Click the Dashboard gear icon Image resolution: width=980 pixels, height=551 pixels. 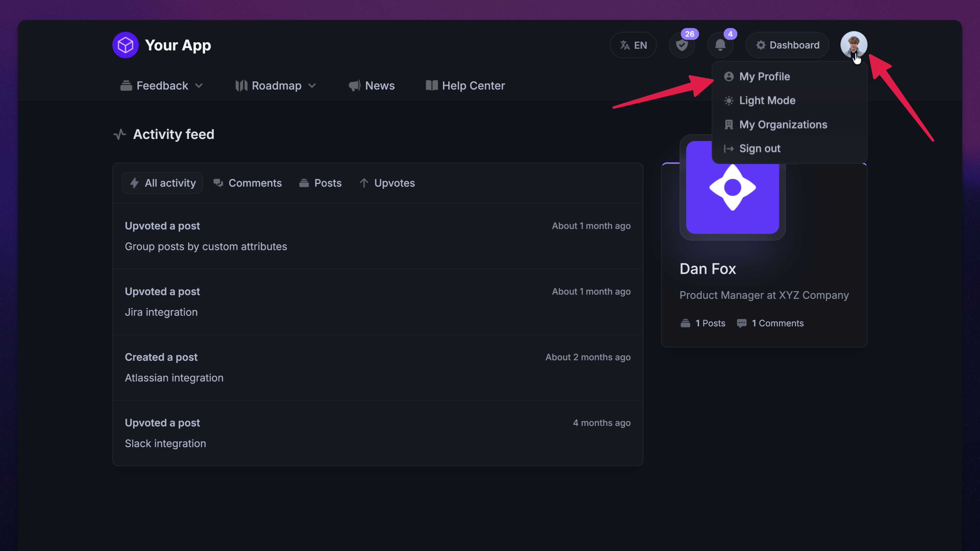point(760,45)
